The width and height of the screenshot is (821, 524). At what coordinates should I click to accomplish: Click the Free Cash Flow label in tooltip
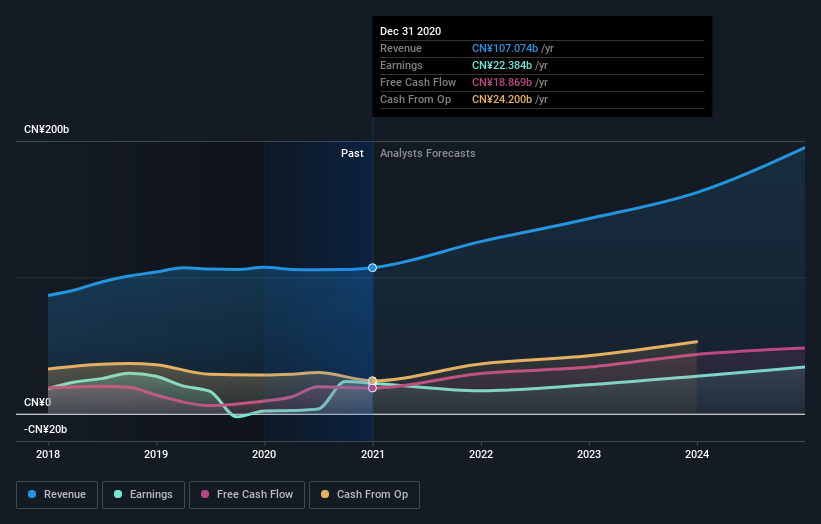(418, 82)
